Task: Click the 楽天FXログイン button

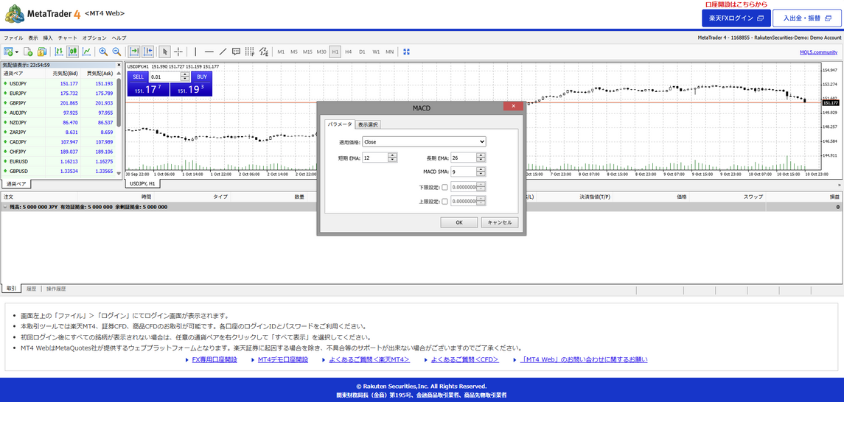Action: tap(735, 18)
